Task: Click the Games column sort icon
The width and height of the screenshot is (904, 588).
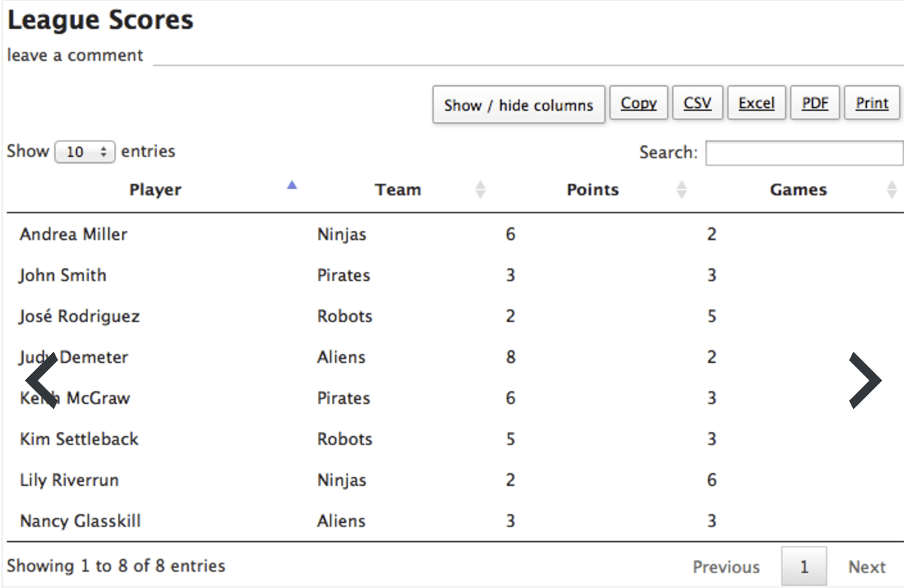Action: (x=891, y=190)
